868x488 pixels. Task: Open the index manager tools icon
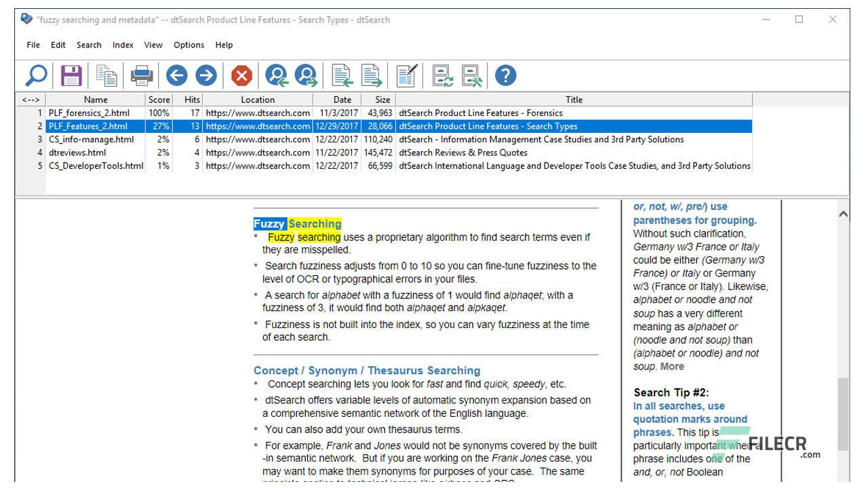pyautogui.click(x=472, y=75)
